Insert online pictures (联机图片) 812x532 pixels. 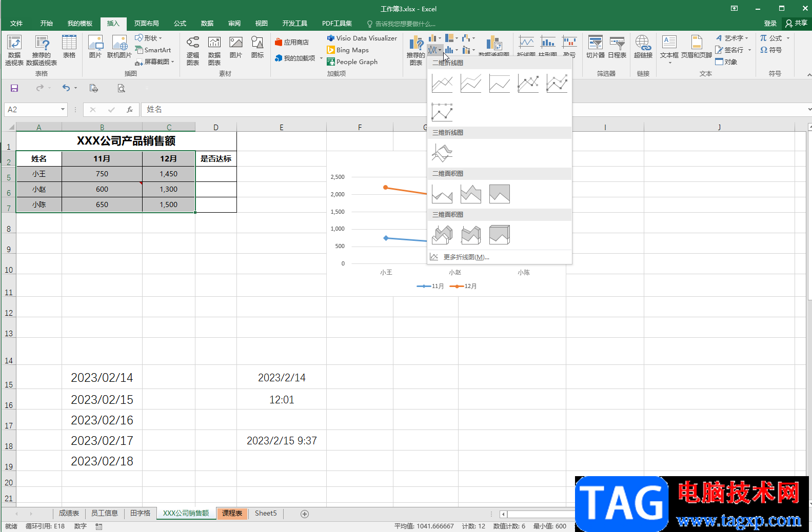[x=120, y=47]
